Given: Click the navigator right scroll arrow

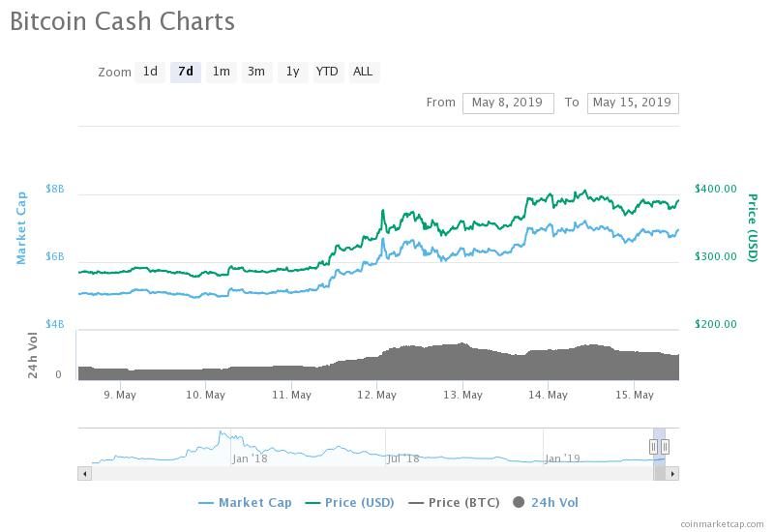Looking at the screenshot, I should [672, 474].
